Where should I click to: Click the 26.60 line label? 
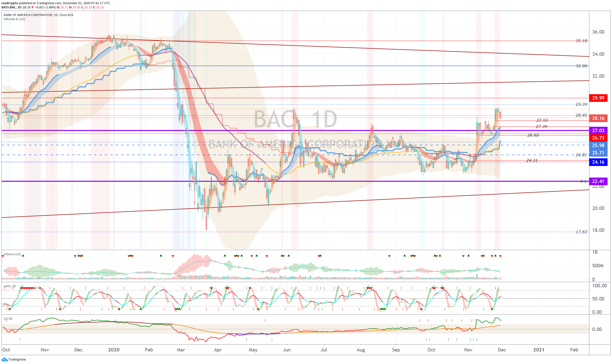point(533,135)
